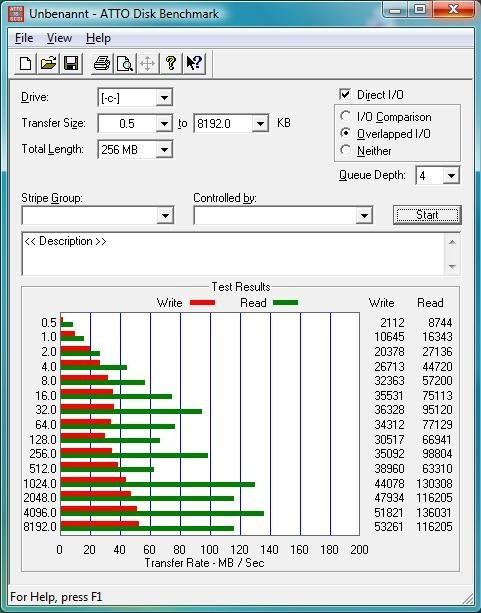Image resolution: width=481 pixels, height=613 pixels.
Task: Select the Neither radio button
Action: (x=345, y=150)
